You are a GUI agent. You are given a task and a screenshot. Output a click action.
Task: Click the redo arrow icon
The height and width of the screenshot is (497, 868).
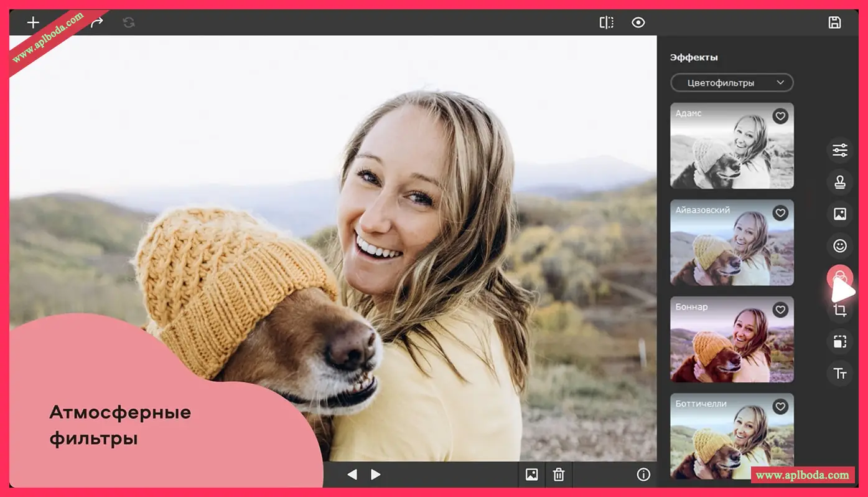pyautogui.click(x=97, y=22)
